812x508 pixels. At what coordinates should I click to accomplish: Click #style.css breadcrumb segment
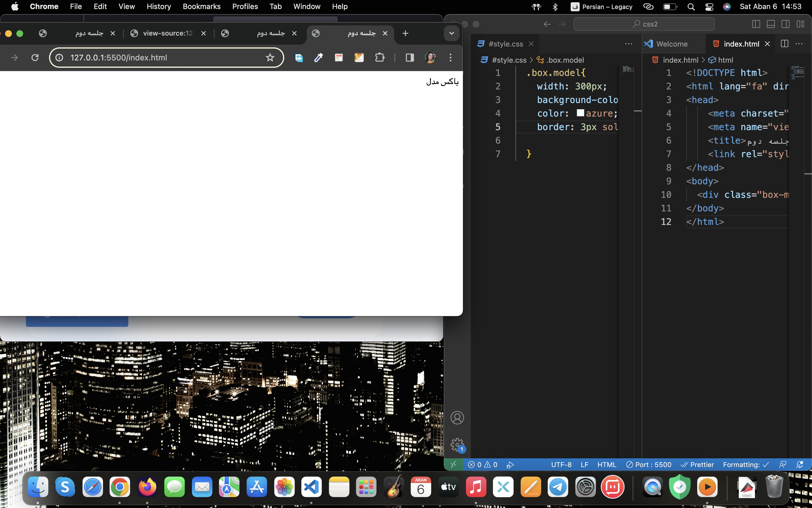coord(509,60)
